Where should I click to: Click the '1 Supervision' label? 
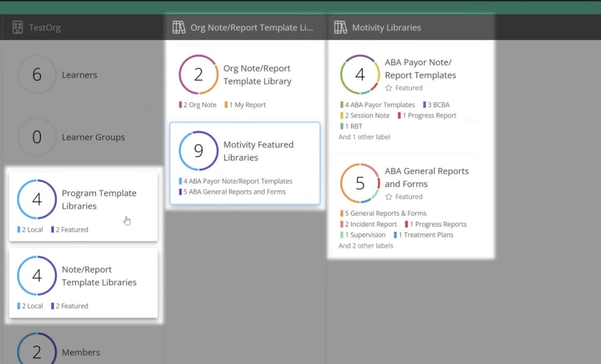click(363, 235)
